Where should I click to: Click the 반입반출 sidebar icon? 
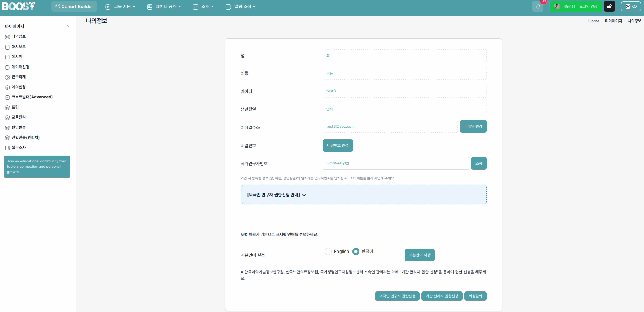coord(7,128)
